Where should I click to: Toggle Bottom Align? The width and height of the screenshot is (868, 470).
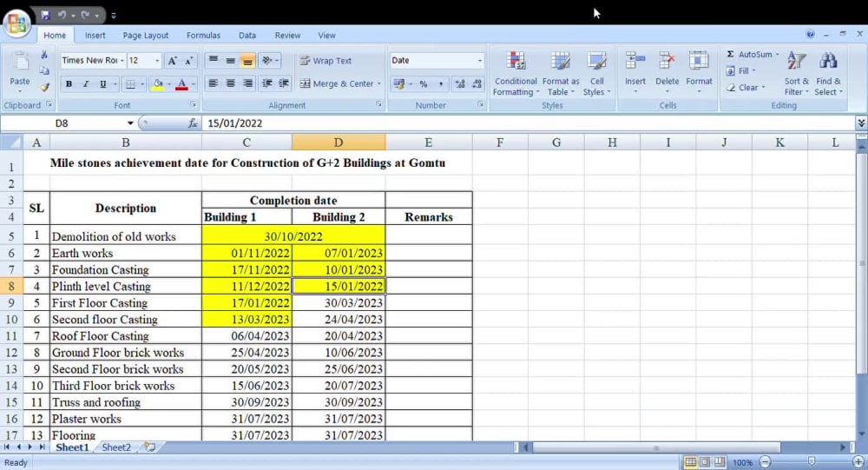247,61
